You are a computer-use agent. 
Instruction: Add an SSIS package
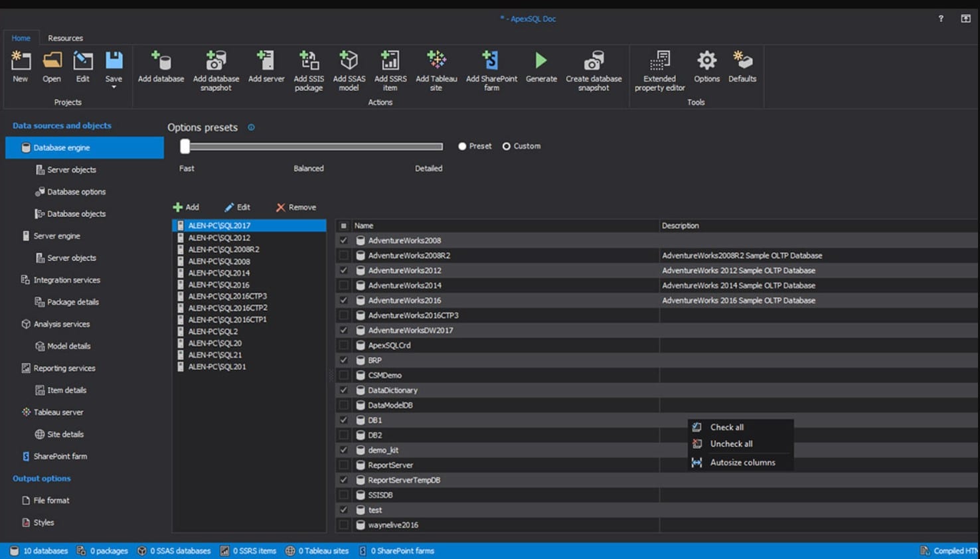[x=309, y=70]
